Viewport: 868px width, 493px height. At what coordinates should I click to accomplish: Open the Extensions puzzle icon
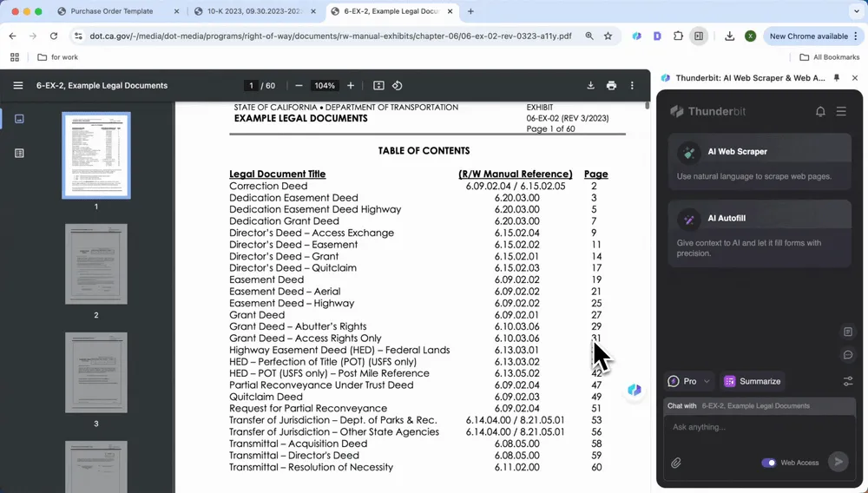678,36
